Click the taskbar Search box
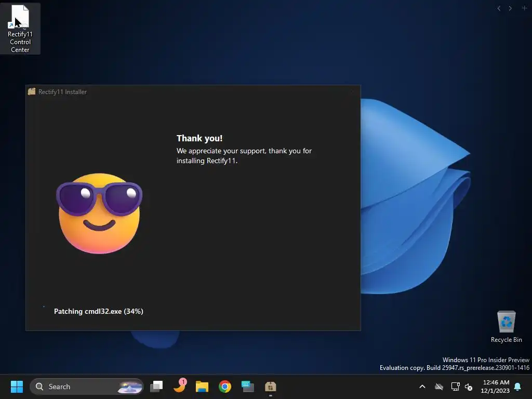Screen dimensions: 532x399 pyautogui.click(x=87, y=387)
